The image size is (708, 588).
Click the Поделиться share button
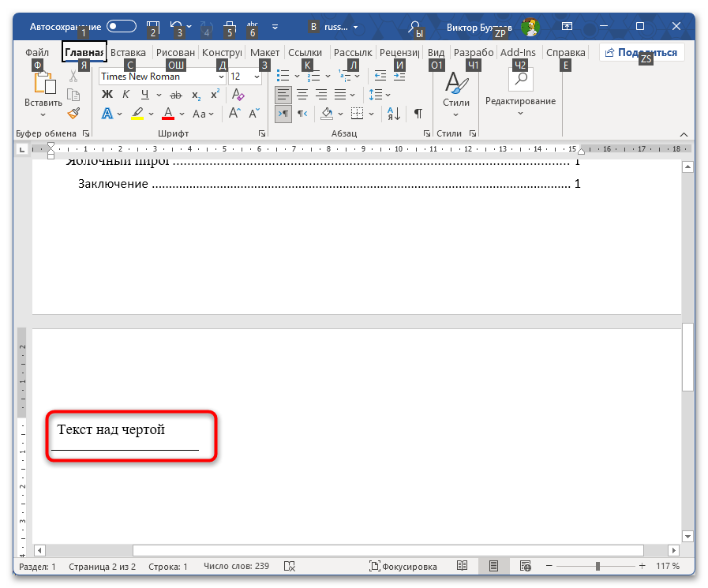click(x=642, y=52)
